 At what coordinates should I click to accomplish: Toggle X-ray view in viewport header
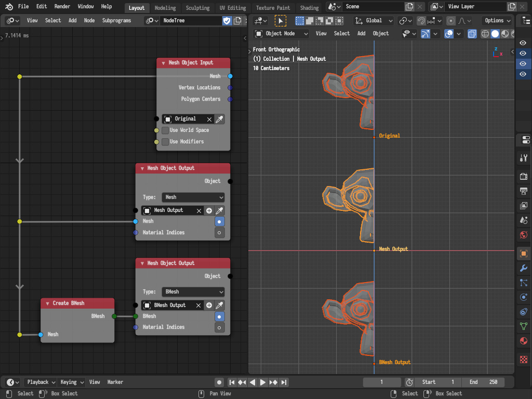[472, 34]
